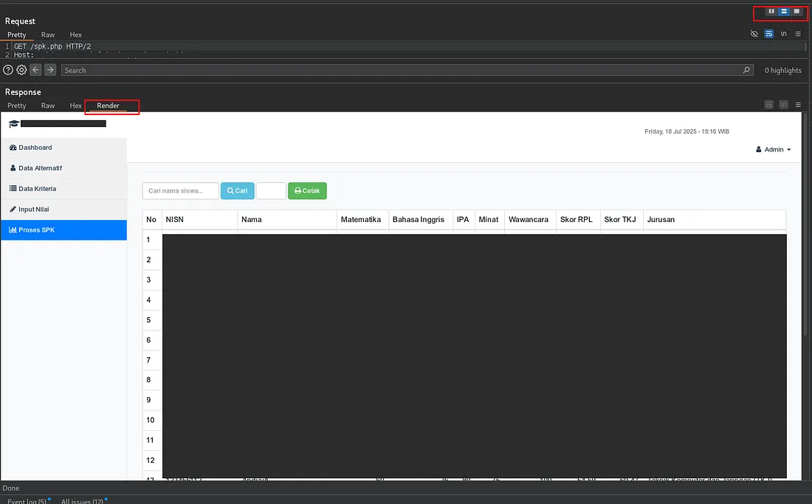Click the 0 highlights label
Viewport: 812px width, 504px height.
point(783,70)
